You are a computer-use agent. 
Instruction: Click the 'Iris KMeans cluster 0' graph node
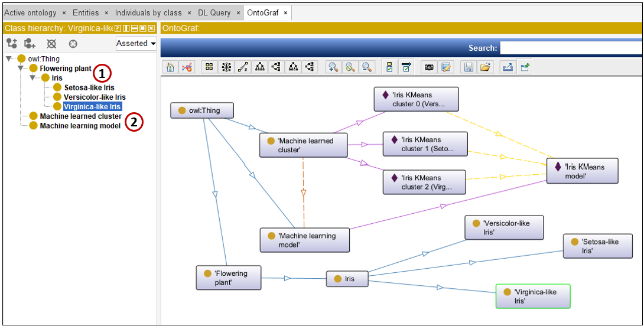click(x=416, y=99)
